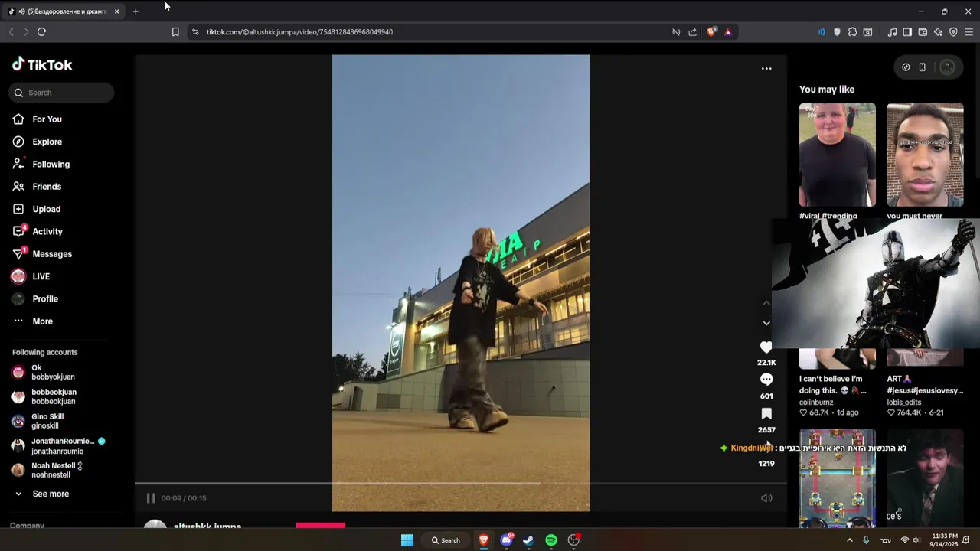Open Spotify from the taskbar

pyautogui.click(x=551, y=540)
